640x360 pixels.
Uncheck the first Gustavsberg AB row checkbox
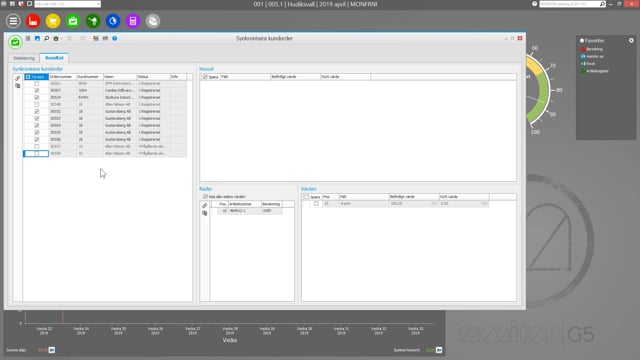[37, 111]
